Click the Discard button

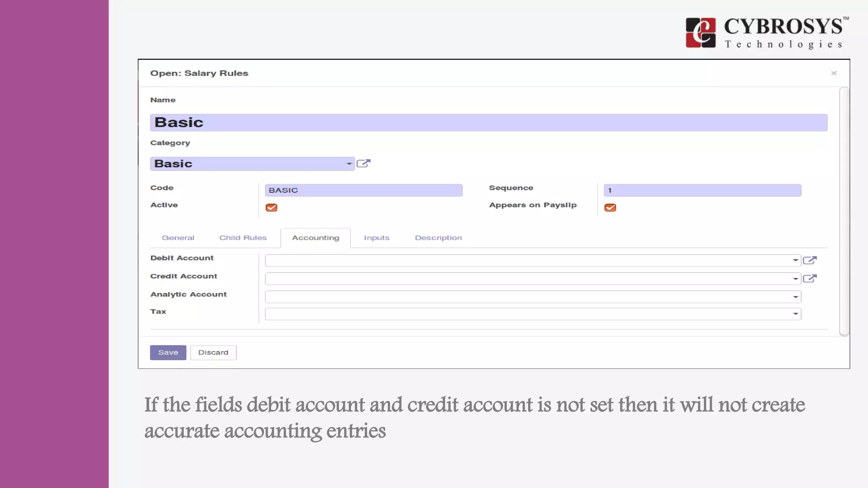coord(213,352)
